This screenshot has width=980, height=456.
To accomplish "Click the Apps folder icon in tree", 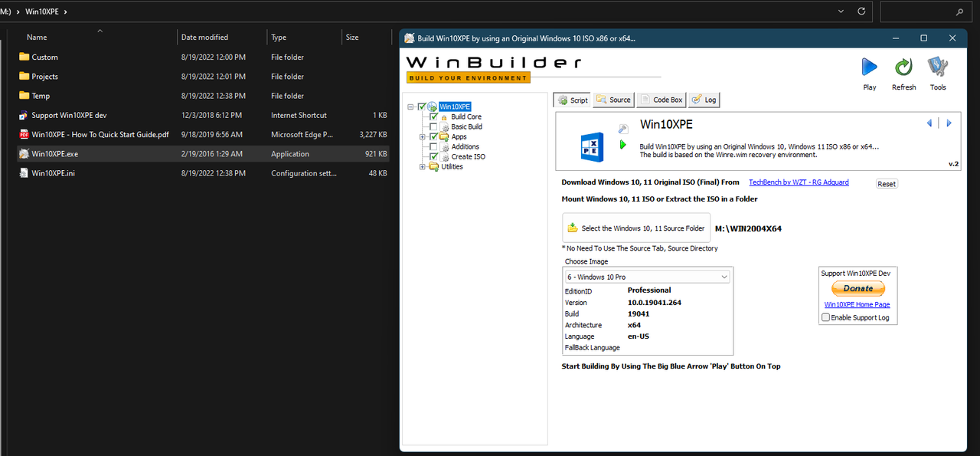I will (444, 136).
